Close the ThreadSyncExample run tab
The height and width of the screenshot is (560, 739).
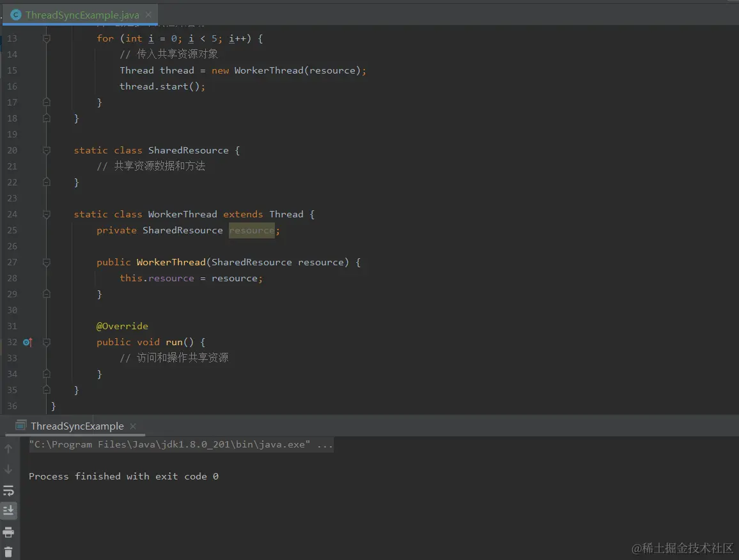pyautogui.click(x=133, y=426)
